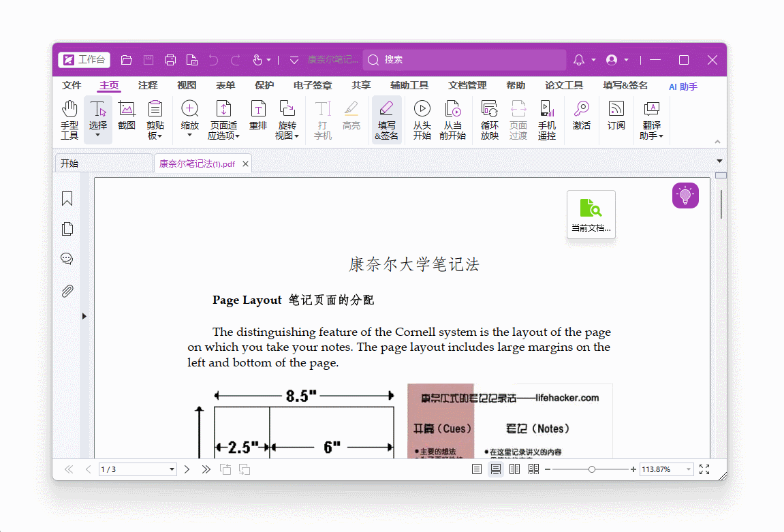Close the 康奈尔笔记法(1).pdf tab
Image resolution: width=784 pixels, height=532 pixels.
coord(245,164)
